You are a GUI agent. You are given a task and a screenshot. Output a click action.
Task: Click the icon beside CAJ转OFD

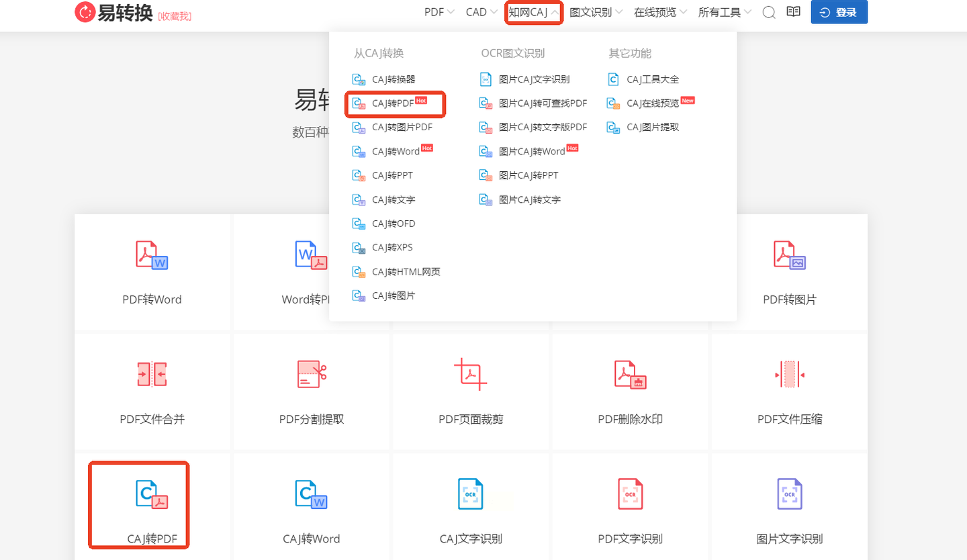point(359,224)
